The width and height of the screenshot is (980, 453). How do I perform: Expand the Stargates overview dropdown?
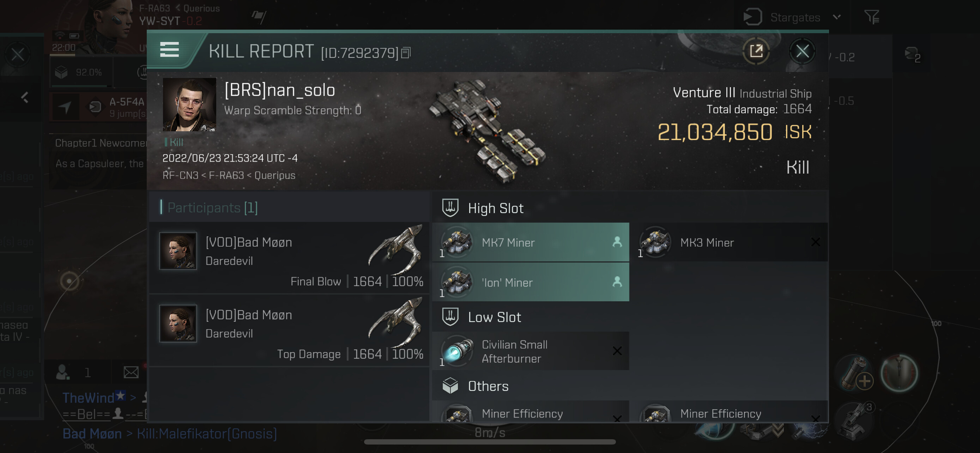tap(836, 17)
